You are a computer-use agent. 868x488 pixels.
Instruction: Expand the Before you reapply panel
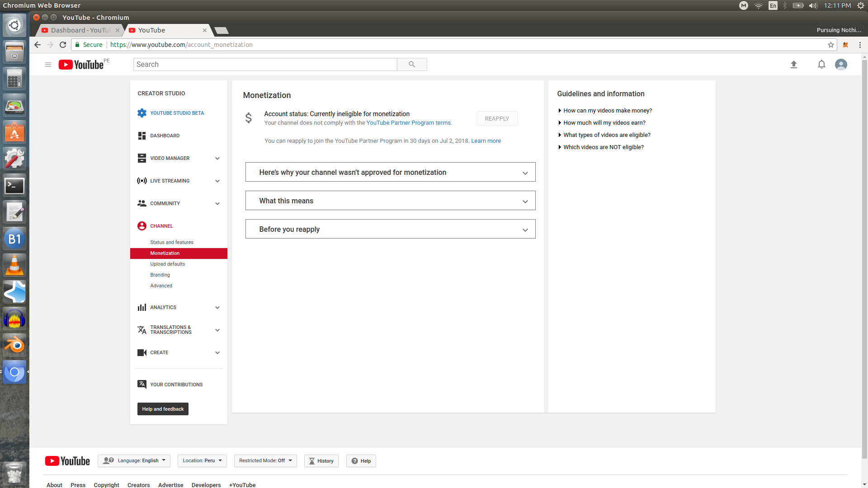point(390,229)
